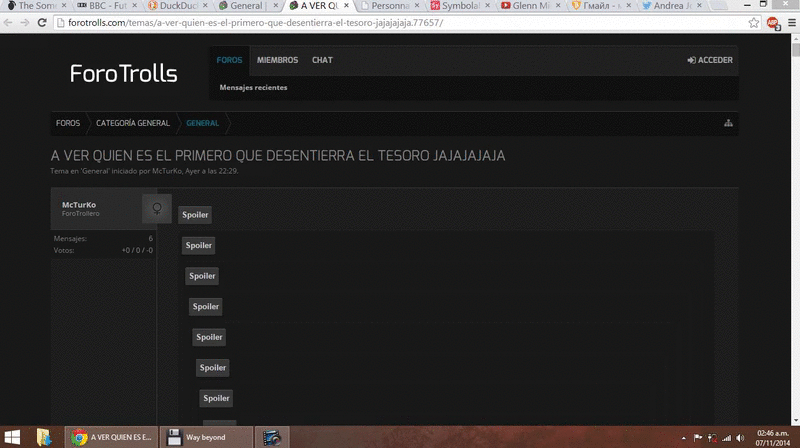The image size is (800, 448).
Task: Go forward with browser forward arrow
Action: pos(24,22)
